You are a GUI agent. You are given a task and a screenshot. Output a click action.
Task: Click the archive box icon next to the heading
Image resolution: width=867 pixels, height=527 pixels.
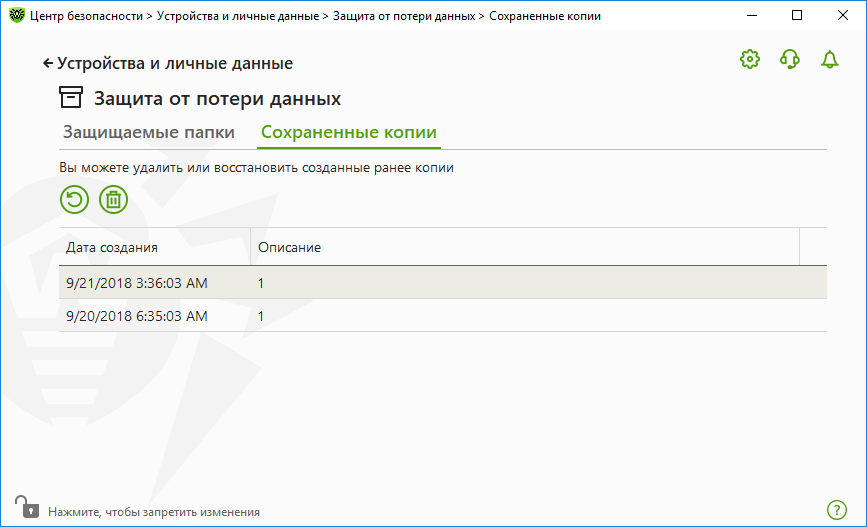click(x=71, y=97)
